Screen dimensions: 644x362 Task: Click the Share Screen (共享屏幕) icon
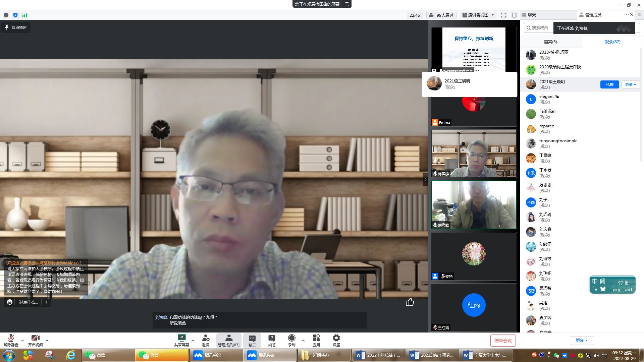coord(181,338)
